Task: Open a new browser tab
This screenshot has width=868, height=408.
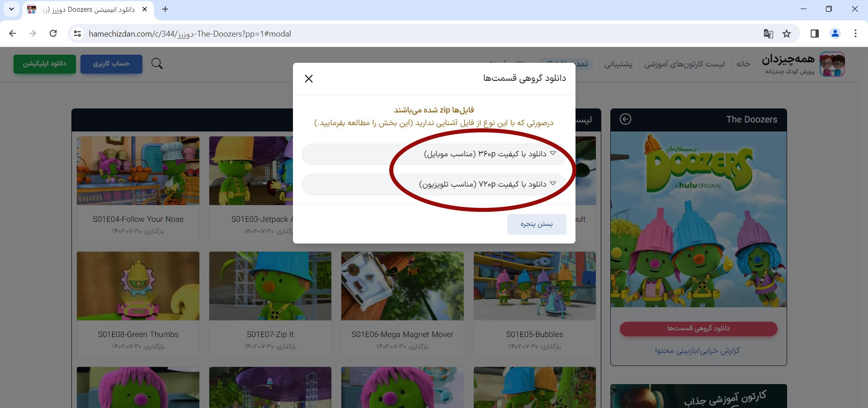Action: (165, 9)
